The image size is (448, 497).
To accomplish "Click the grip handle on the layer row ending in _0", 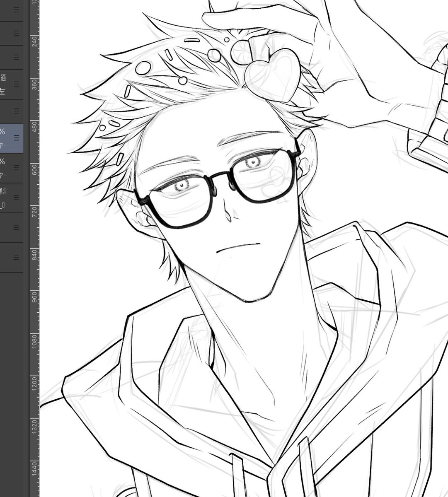I will tap(17, 198).
